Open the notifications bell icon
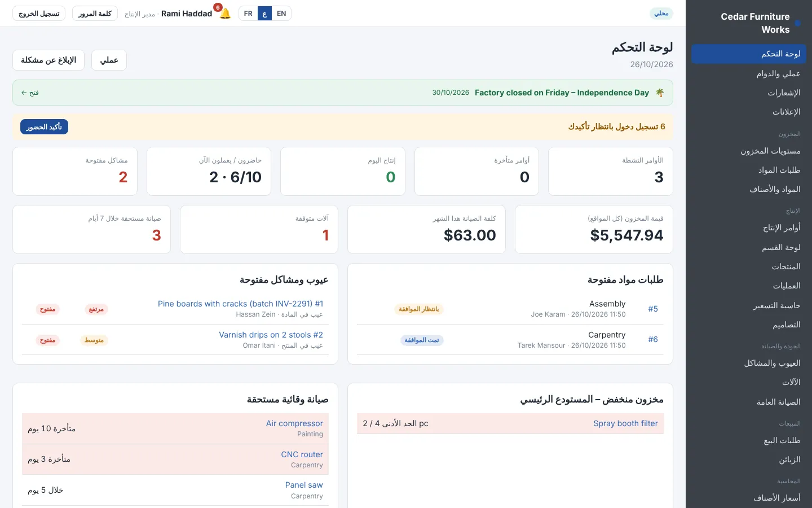The width and height of the screenshot is (812, 508). coord(224,14)
